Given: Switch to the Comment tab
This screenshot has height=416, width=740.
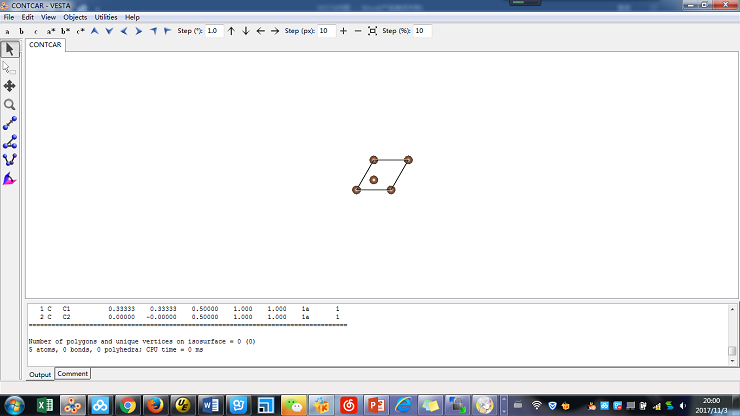Looking at the screenshot, I should tap(72, 374).
